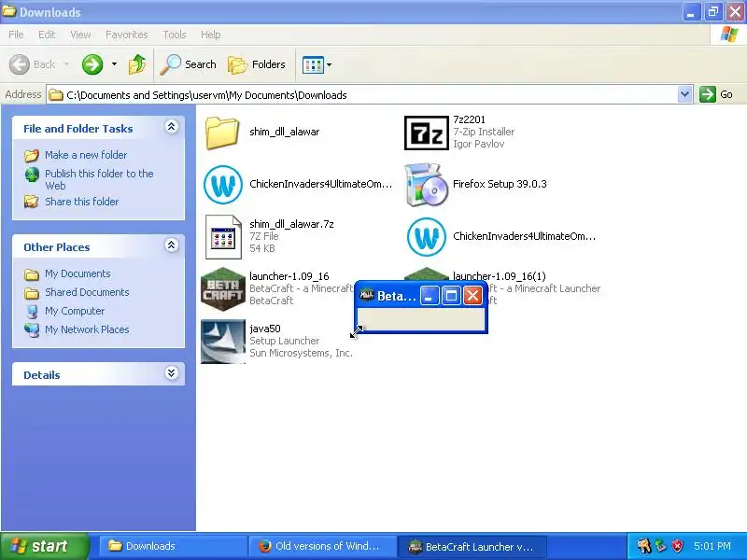Go to My Documents in Other Places
The height and width of the screenshot is (560, 747).
(x=78, y=273)
